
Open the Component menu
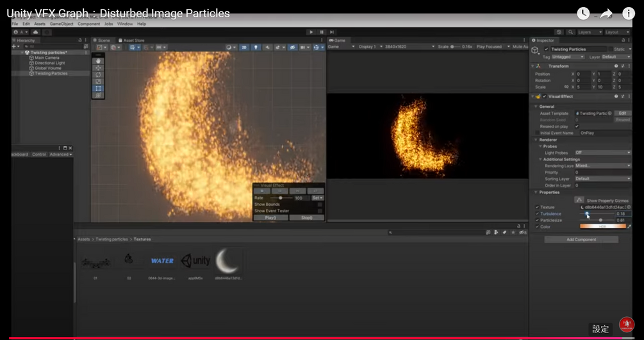click(88, 24)
